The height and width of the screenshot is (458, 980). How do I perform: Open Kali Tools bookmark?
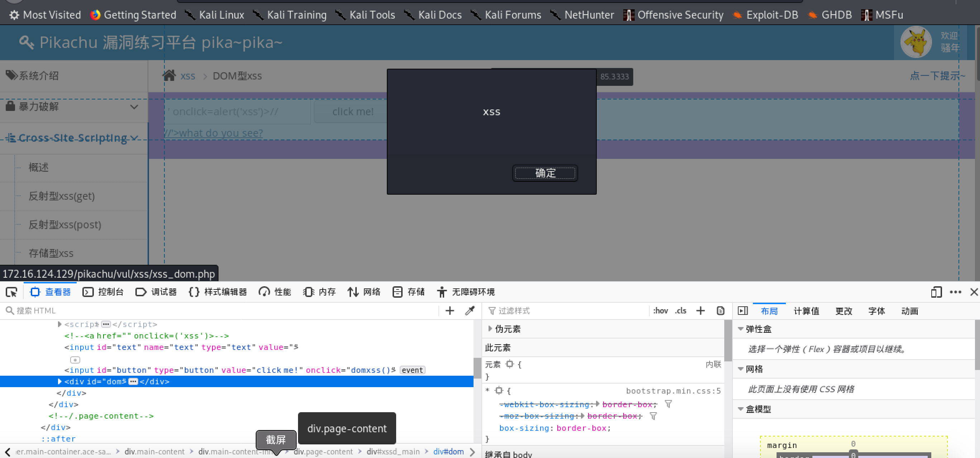[x=365, y=15]
